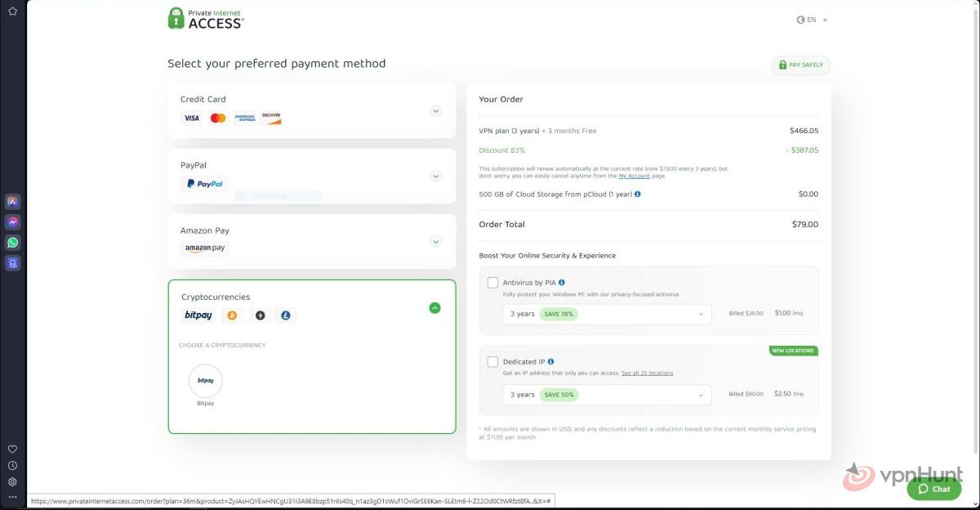Image resolution: width=980 pixels, height=510 pixels.
Task: Open the purple sidebar app below WhatsApp
Action: [x=13, y=263]
